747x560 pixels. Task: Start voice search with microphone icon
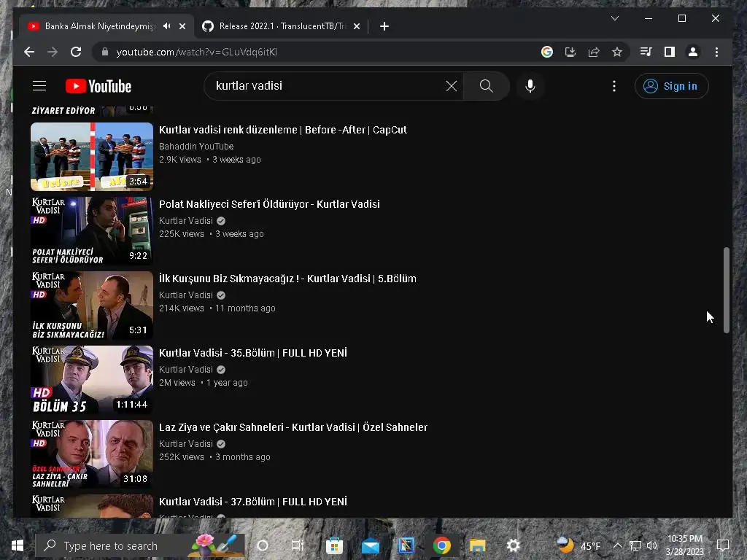pyautogui.click(x=530, y=86)
